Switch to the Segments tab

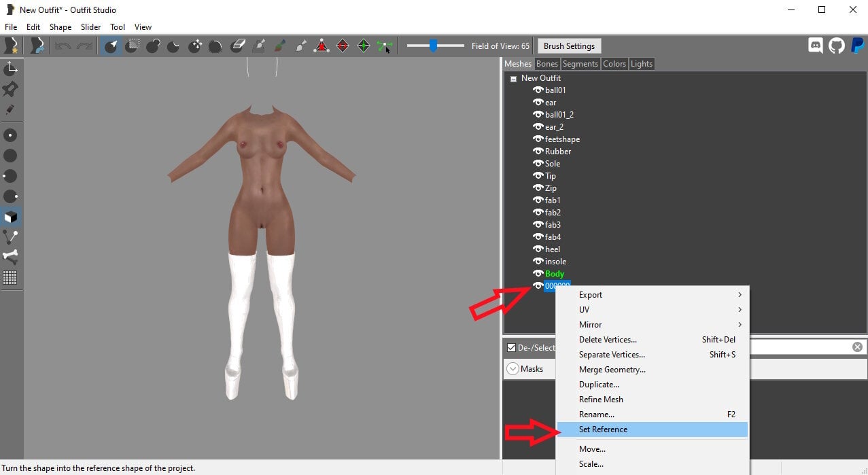pos(580,64)
